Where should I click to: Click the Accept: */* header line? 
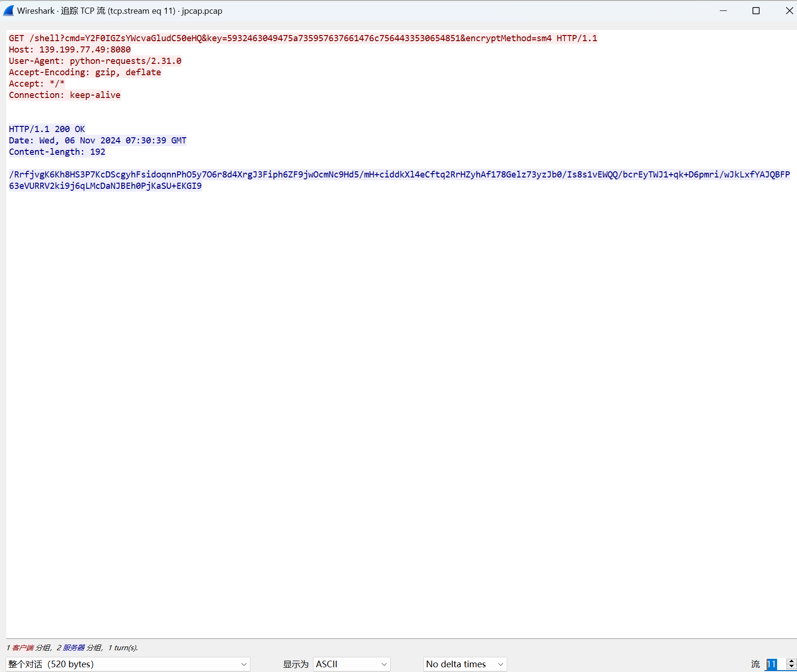[x=36, y=84]
